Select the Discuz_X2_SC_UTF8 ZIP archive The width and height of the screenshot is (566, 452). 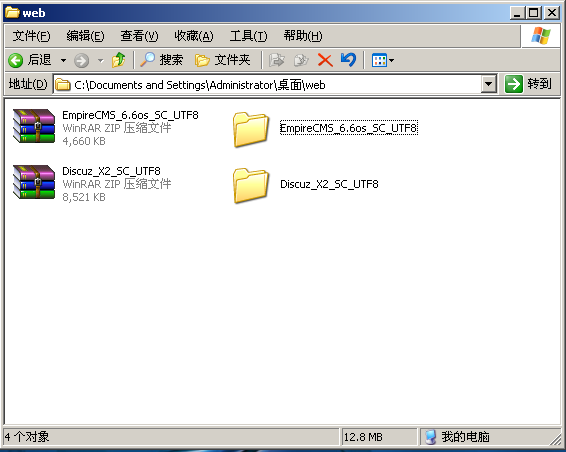pos(92,184)
